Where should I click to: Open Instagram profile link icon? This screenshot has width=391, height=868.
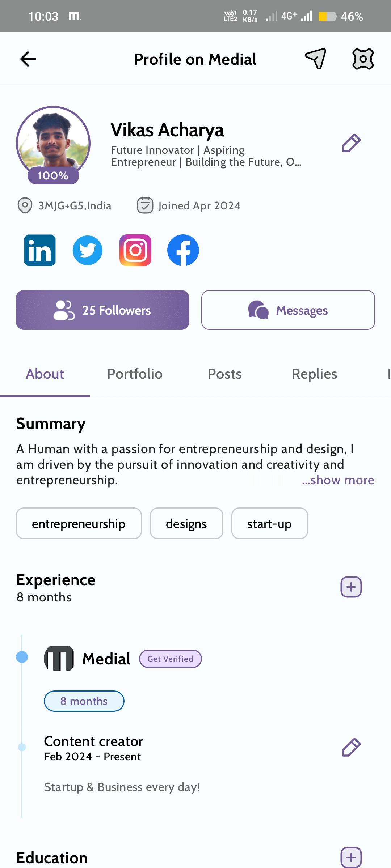pos(135,250)
